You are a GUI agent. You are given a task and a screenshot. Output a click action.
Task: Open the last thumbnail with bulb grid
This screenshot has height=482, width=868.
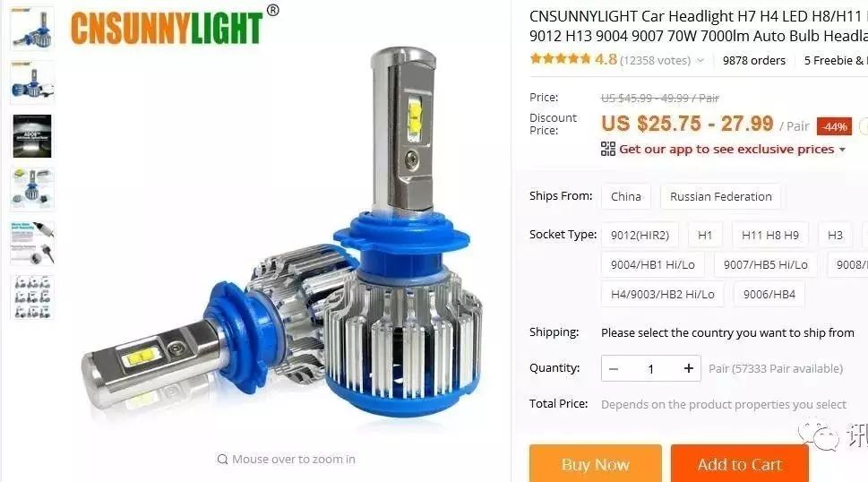tap(32, 297)
